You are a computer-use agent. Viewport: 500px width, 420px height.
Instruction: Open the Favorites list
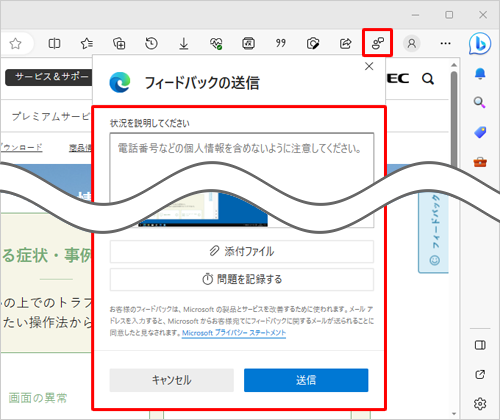[87, 44]
